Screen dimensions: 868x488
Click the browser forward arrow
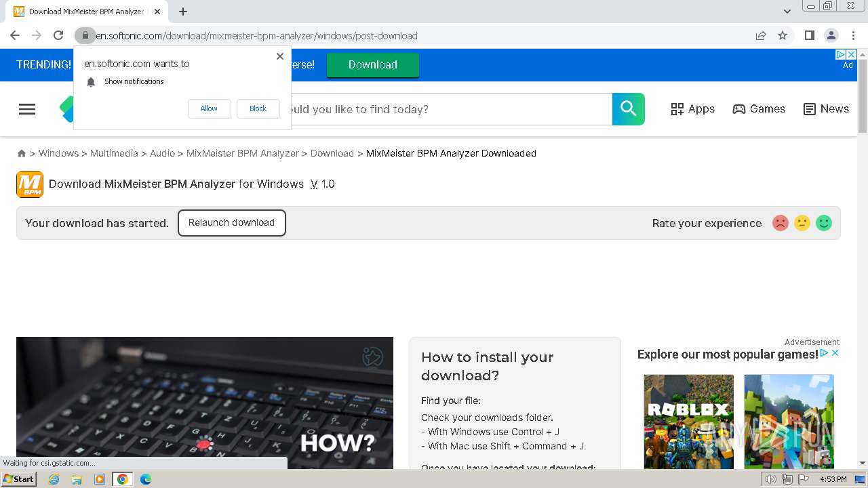[37, 35]
